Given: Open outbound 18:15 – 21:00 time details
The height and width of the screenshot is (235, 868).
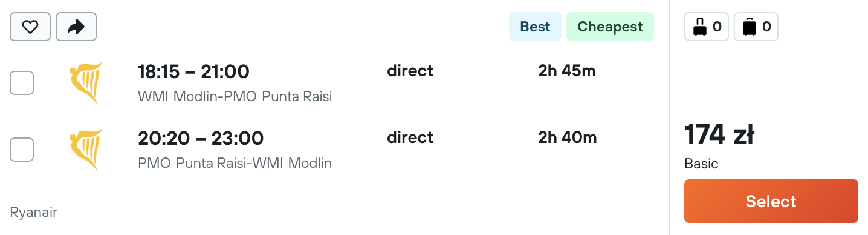Looking at the screenshot, I should [x=193, y=72].
